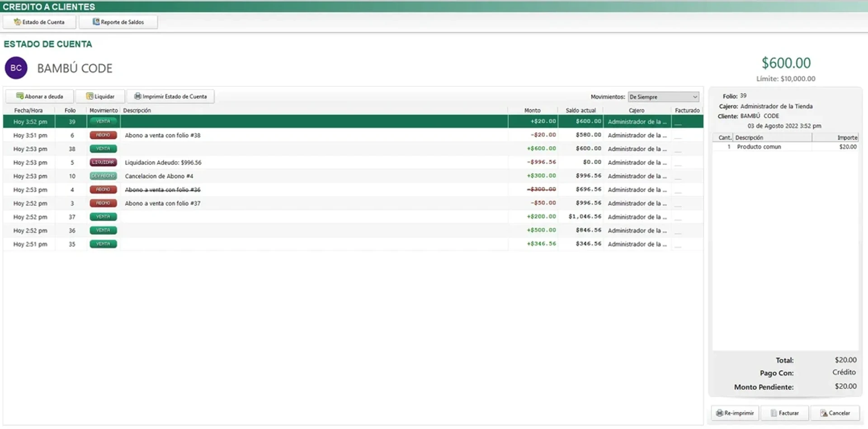Click the Monto column header
Image resolution: width=868 pixels, height=429 pixels.
532,110
